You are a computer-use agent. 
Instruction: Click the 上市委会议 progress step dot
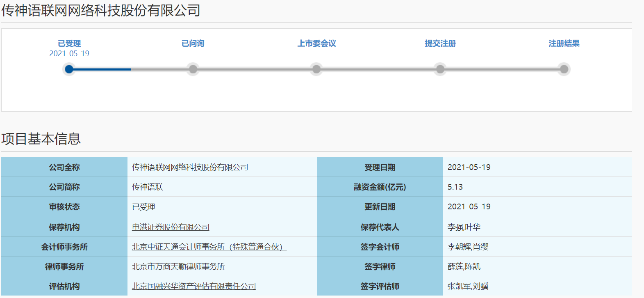tap(316, 69)
